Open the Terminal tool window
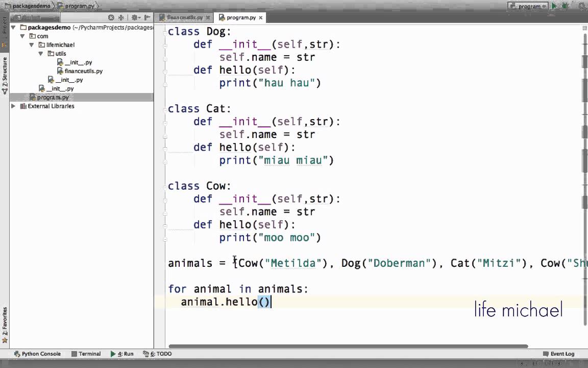This screenshot has height=368, width=588. [x=86, y=354]
